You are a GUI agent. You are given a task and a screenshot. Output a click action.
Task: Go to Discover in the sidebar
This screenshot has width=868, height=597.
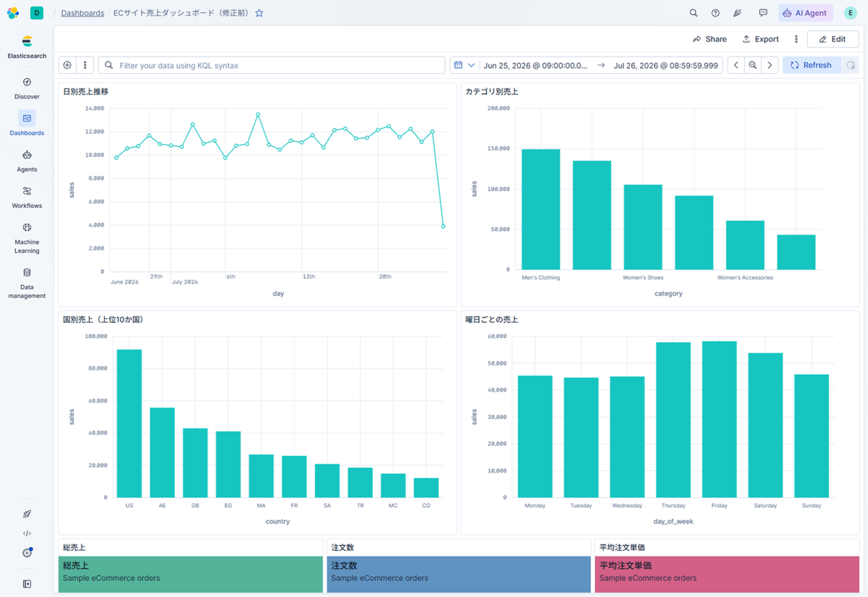point(27,88)
